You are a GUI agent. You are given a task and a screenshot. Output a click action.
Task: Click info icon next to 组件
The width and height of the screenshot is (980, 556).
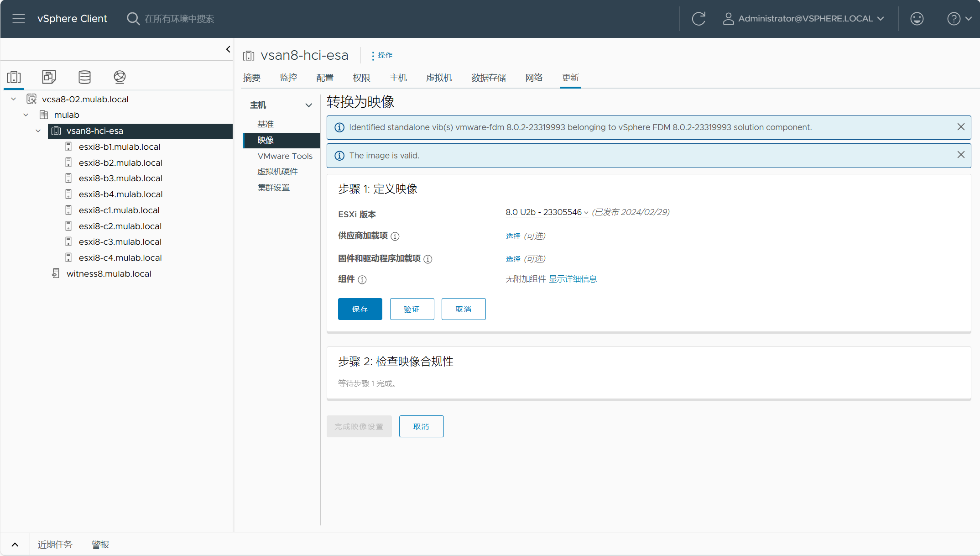click(x=362, y=280)
